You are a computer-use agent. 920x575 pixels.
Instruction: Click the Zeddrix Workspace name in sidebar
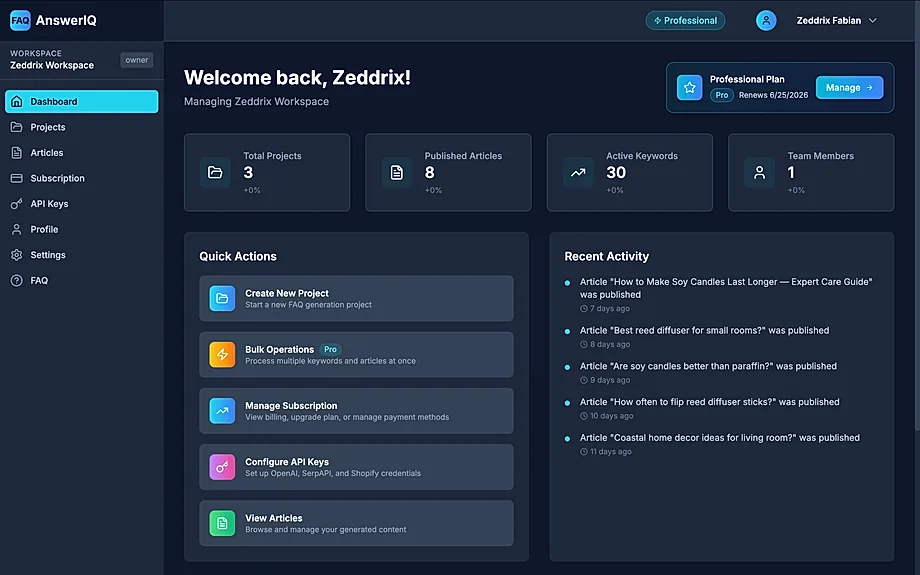point(52,65)
